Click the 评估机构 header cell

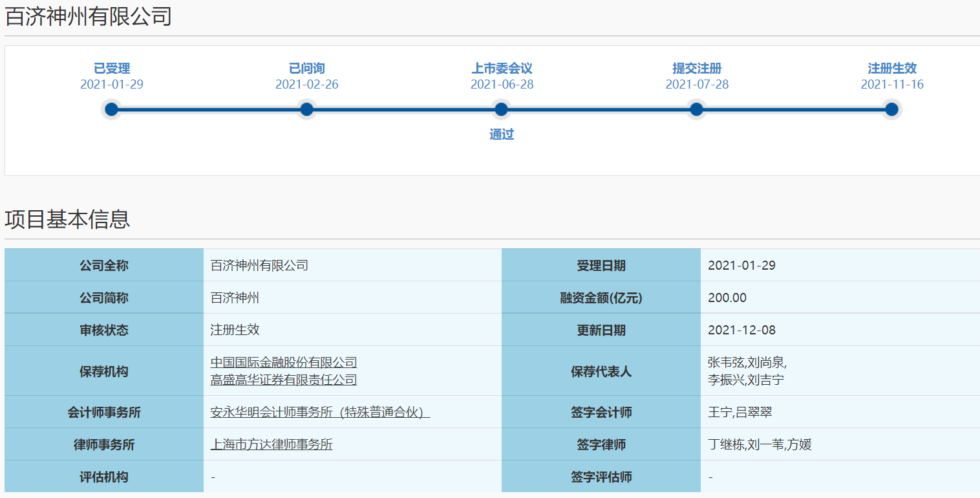tap(104, 477)
